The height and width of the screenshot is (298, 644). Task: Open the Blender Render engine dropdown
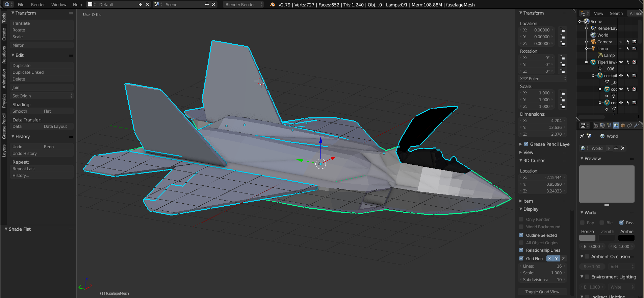[x=243, y=4]
